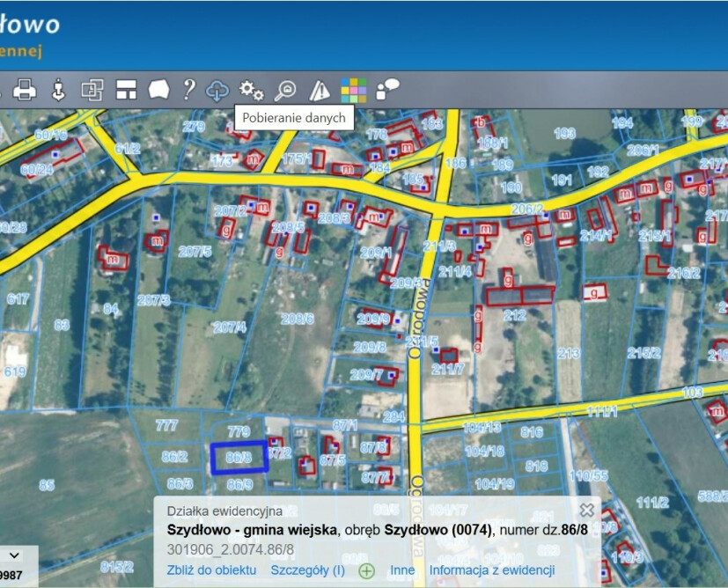The height and width of the screenshot is (588, 728).
Task: Click the green plus circle icon
Action: (367, 570)
